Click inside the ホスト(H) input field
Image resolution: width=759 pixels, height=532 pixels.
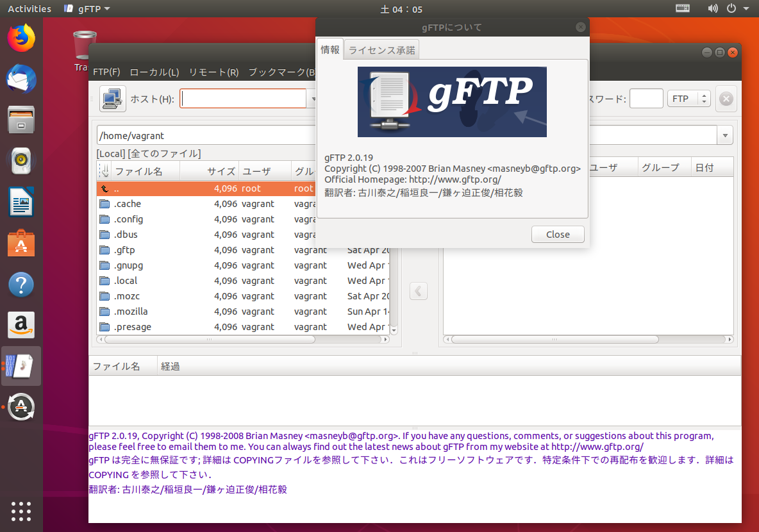(x=244, y=98)
